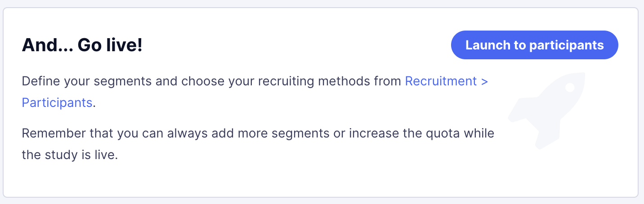Screen dimensions: 644x204
Task: Select the 'And... Go live!' heading
Action: pos(82,45)
